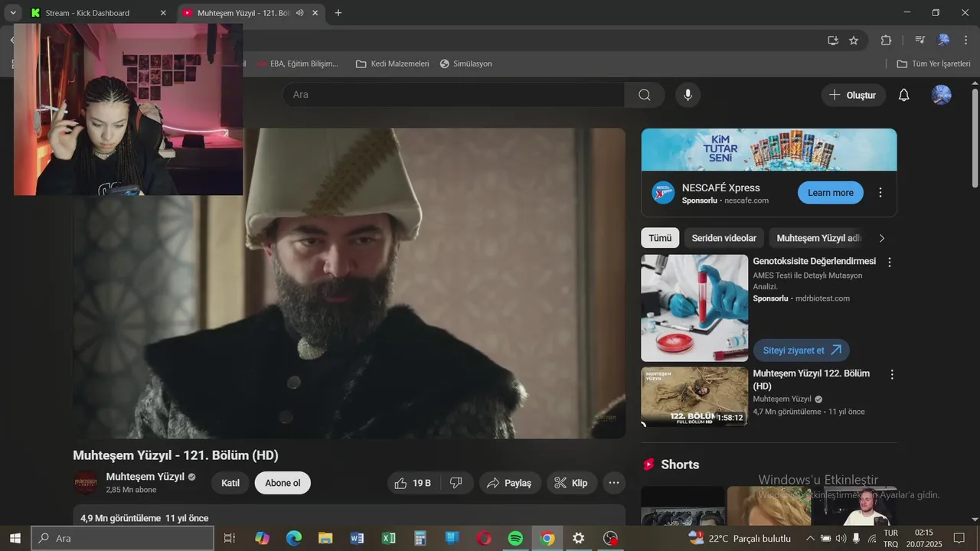The image size is (980, 551).
Task: Open Microsoft Word from taskbar
Action: click(357, 538)
